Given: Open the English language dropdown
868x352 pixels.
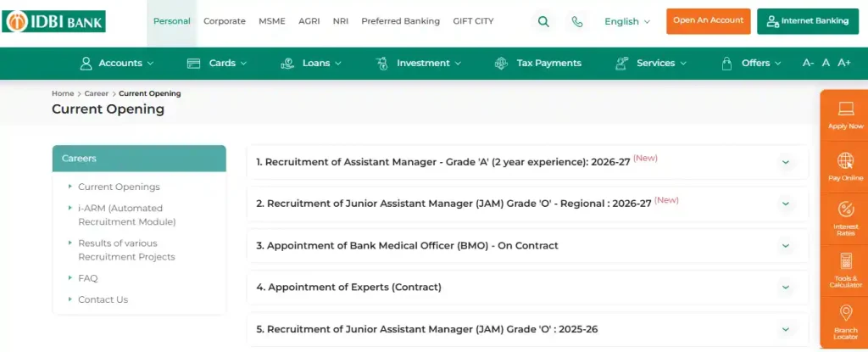Looking at the screenshot, I should tap(627, 21).
